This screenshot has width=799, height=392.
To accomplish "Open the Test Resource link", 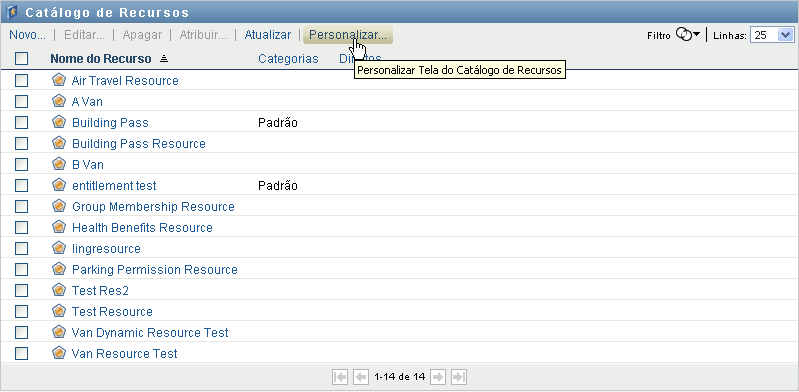I will point(112,311).
